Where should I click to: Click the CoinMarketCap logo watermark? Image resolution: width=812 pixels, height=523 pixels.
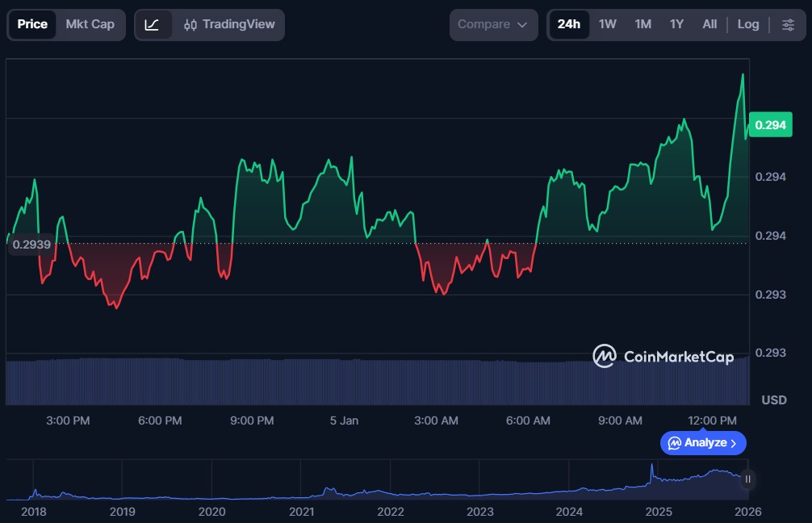coord(663,356)
